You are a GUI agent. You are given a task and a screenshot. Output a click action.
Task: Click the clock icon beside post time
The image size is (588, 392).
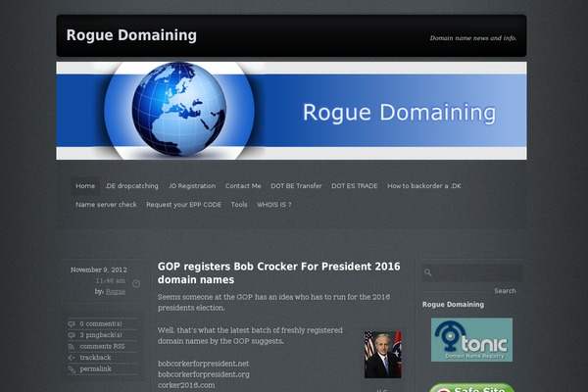(136, 284)
